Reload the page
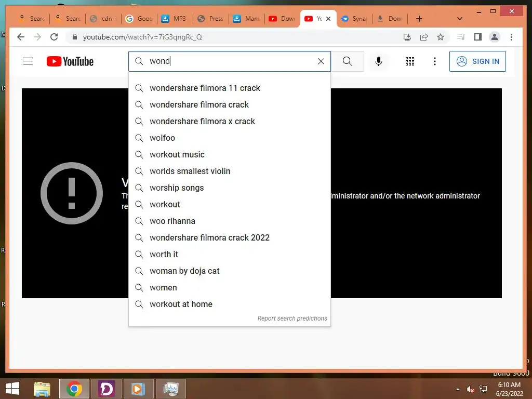 click(54, 37)
